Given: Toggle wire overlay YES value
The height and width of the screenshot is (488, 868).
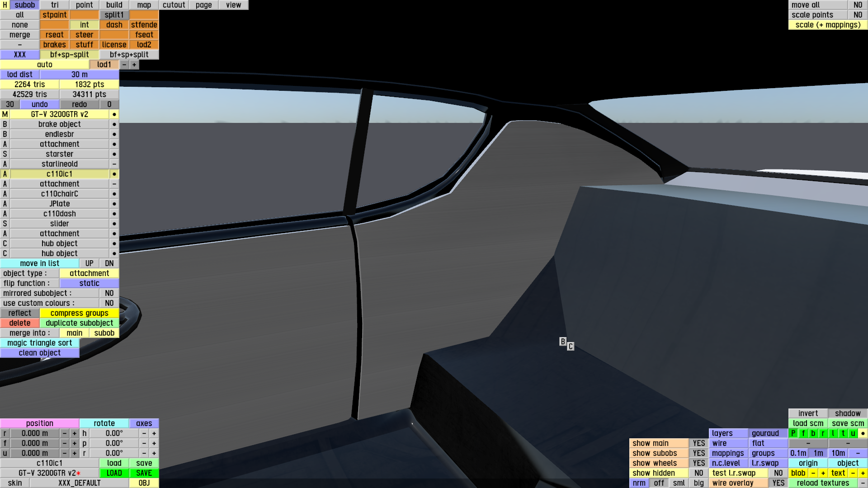Looking at the screenshot, I should click(778, 483).
